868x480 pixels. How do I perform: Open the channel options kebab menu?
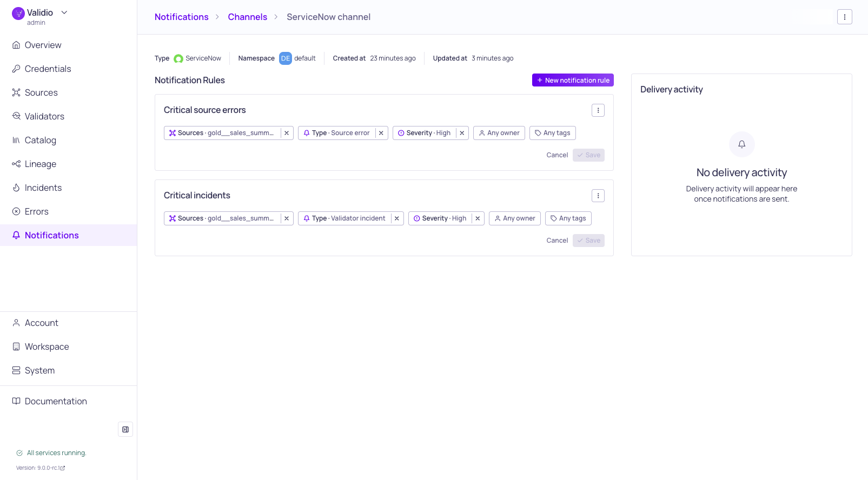[844, 17]
